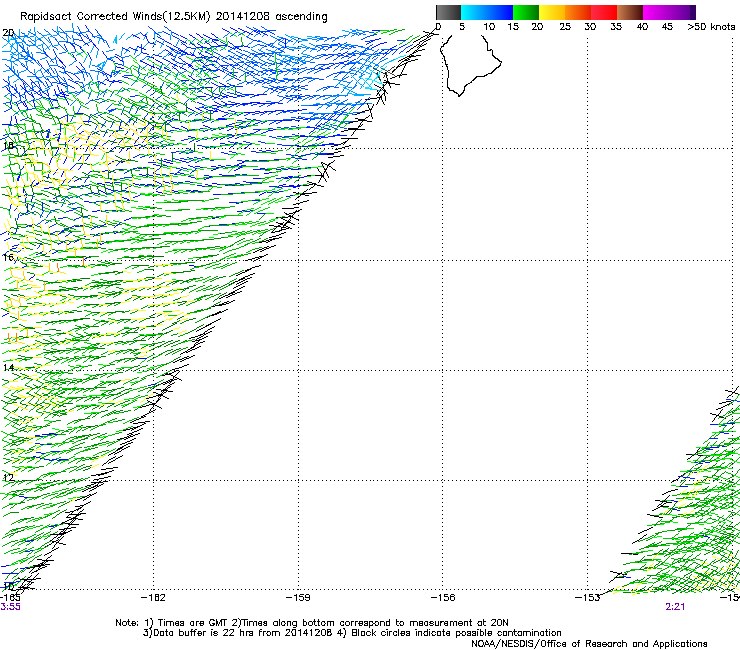Click the yellow 20-25 knots legend segment
The width and height of the screenshot is (740, 650).
tap(552, 12)
